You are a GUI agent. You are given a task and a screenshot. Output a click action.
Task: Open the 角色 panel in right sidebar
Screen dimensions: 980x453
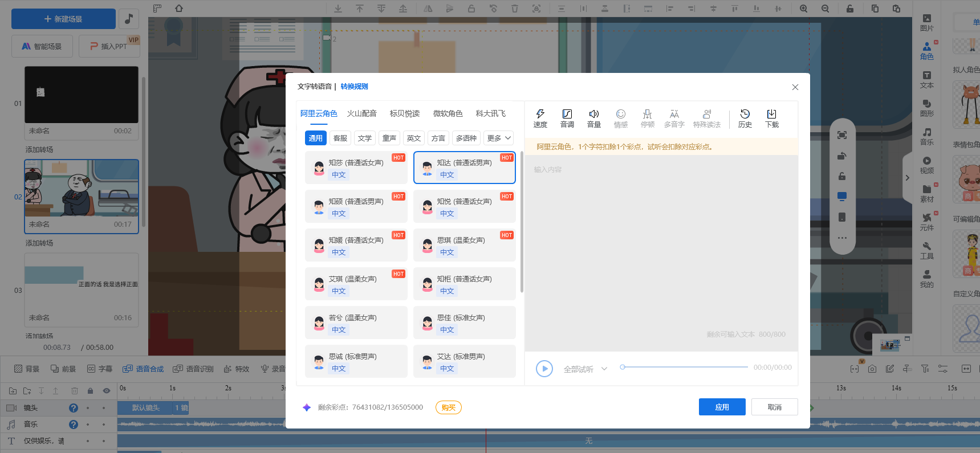926,51
